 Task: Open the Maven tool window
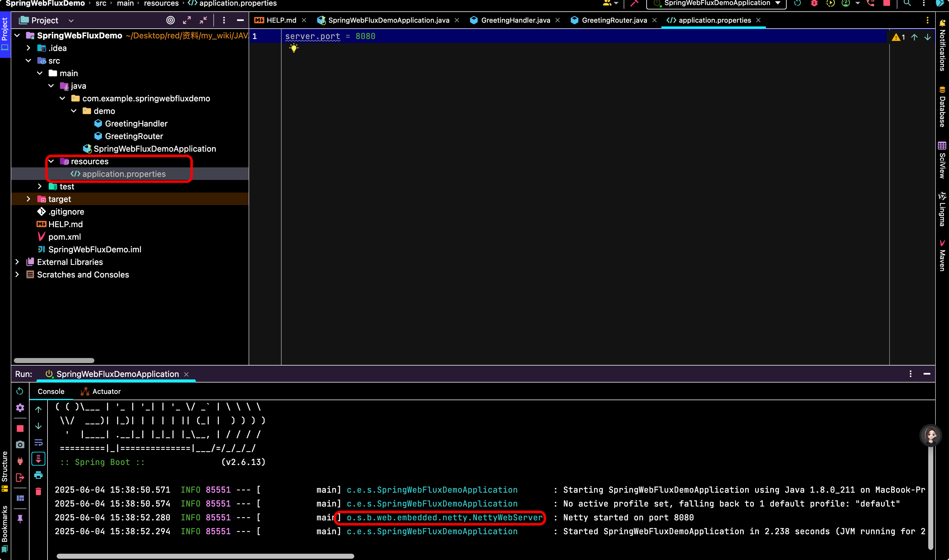coord(942,255)
